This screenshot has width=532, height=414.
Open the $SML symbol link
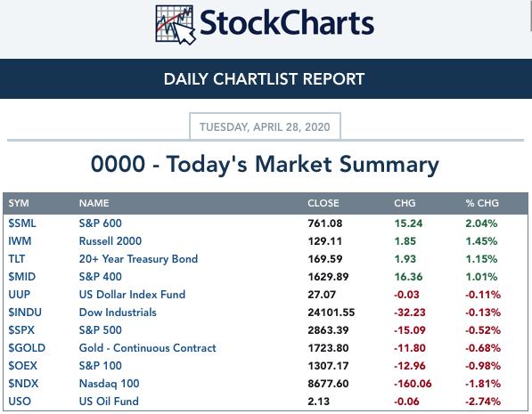tap(22, 223)
